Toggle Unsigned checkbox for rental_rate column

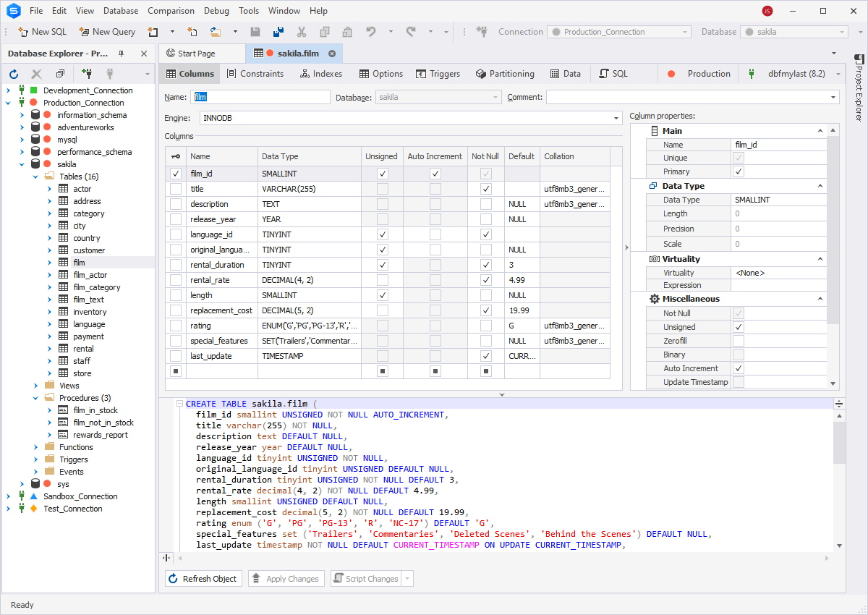[381, 279]
